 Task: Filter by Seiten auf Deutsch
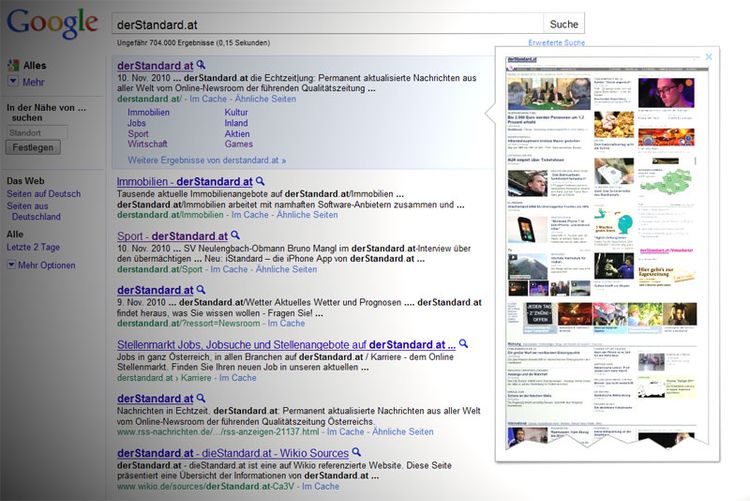click(x=44, y=194)
